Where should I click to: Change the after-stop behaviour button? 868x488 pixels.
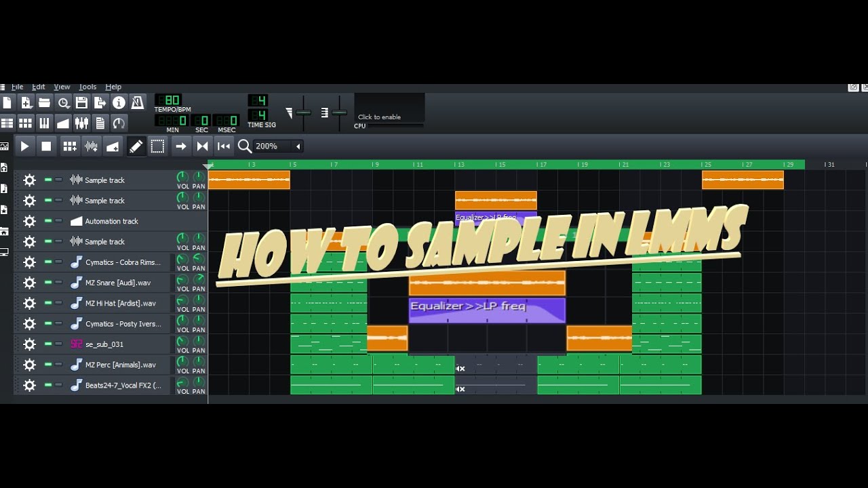pos(224,146)
